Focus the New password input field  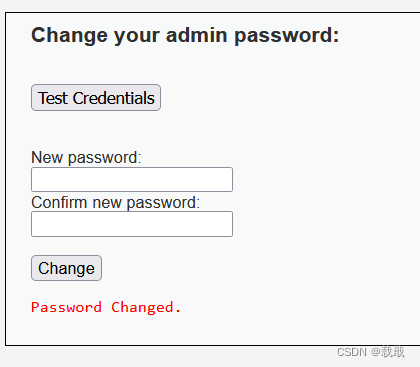point(132,179)
